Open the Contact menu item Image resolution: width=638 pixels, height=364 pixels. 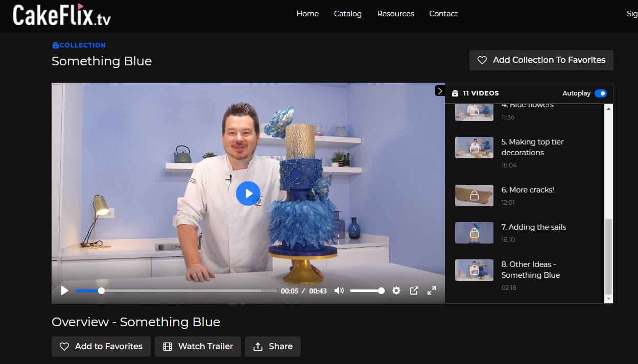[443, 14]
